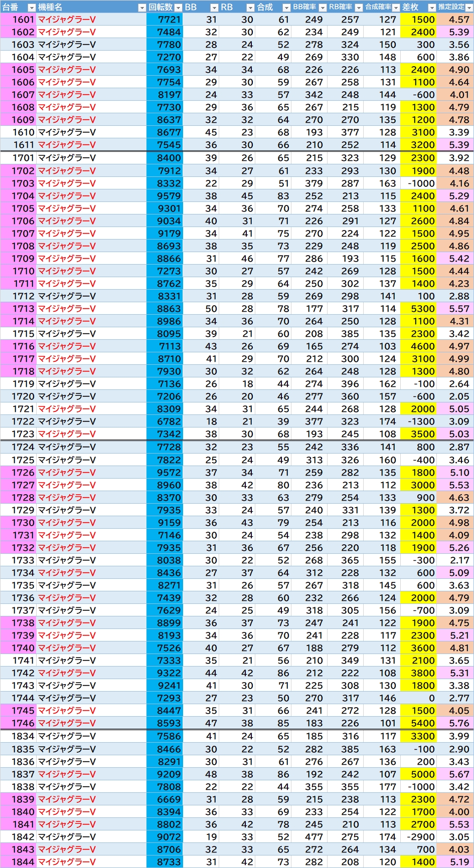Open the 機種名 column filter dropdown
Screen dimensions: 474x868
141,8
